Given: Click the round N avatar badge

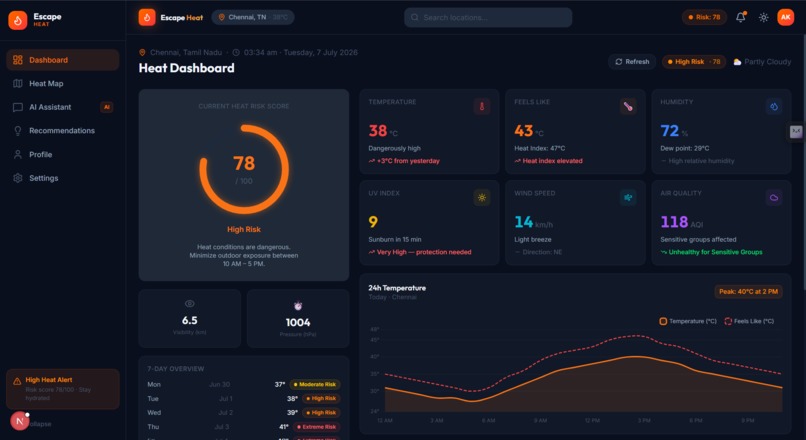Looking at the screenshot, I should coord(20,421).
